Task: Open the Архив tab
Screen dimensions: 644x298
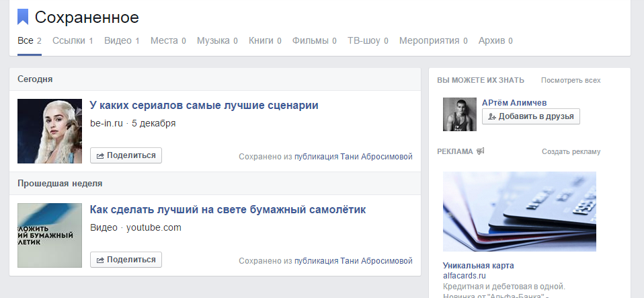Action: (x=495, y=40)
